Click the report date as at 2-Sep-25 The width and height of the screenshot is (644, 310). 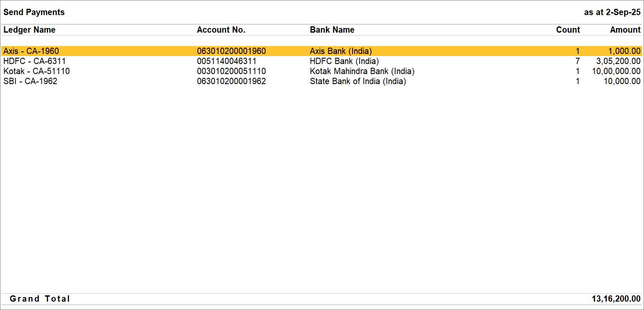pos(612,12)
